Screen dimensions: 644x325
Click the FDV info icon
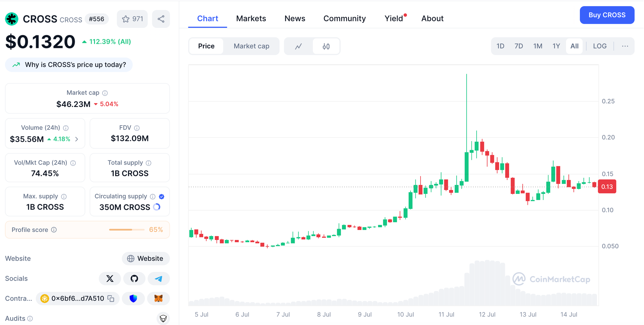(137, 128)
